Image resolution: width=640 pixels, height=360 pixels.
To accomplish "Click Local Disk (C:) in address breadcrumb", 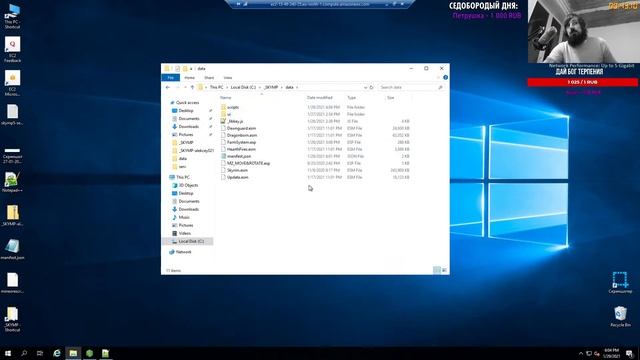I will (x=243, y=87).
